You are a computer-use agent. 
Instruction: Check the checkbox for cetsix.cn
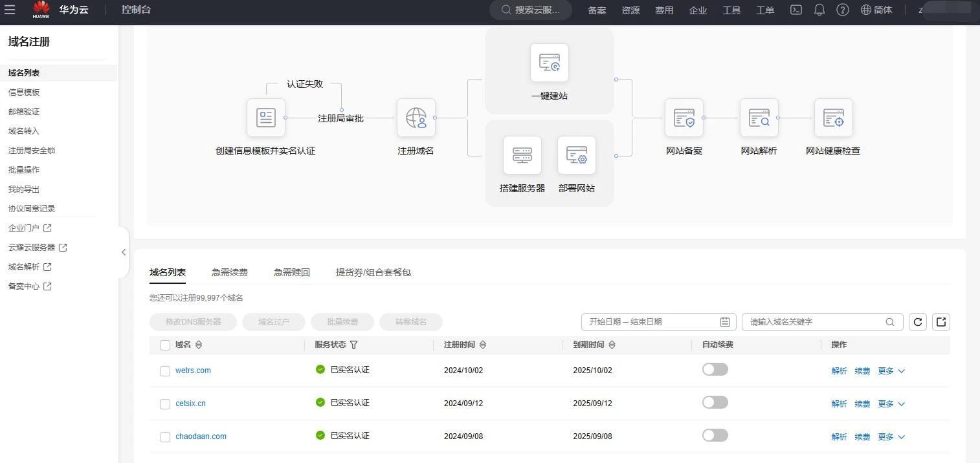165,404
